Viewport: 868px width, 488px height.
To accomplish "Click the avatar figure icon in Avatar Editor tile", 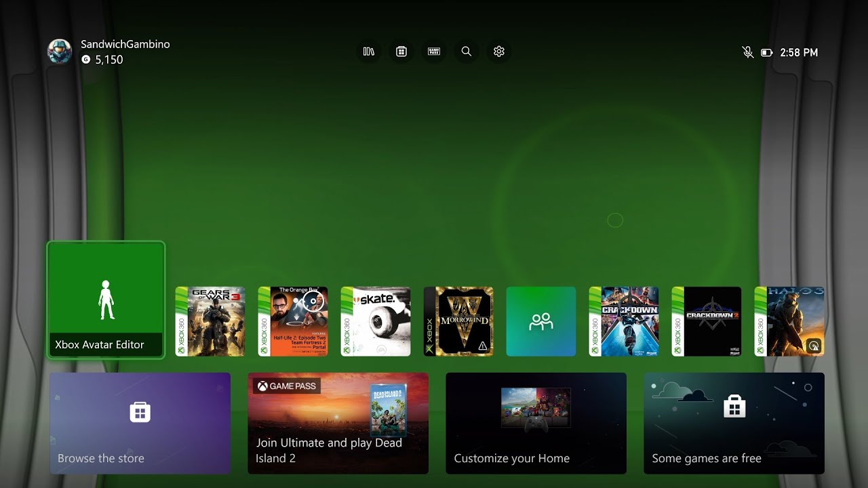I will tap(106, 300).
